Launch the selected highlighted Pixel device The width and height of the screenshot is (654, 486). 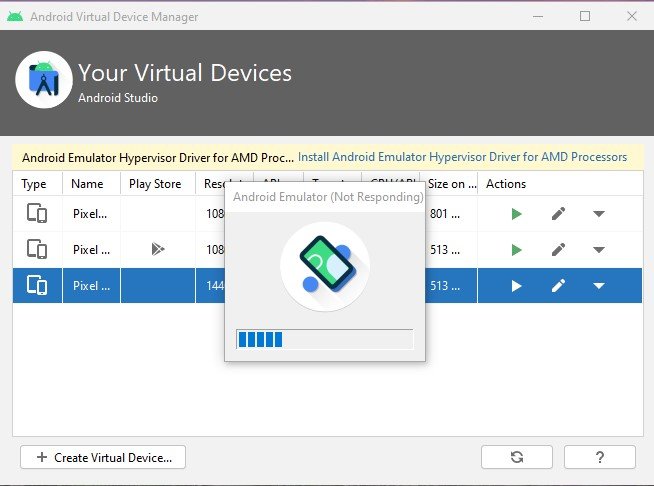coord(516,286)
